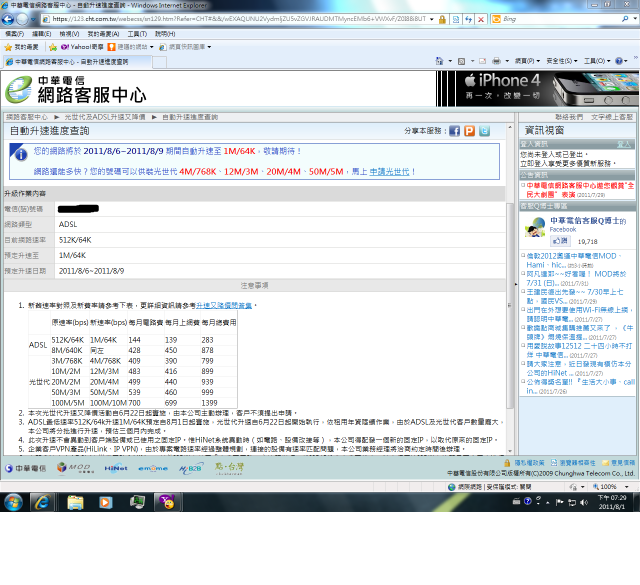Open the 編輯(E) menu
Image resolution: width=640 pixels, height=585 pixels.
point(42,34)
